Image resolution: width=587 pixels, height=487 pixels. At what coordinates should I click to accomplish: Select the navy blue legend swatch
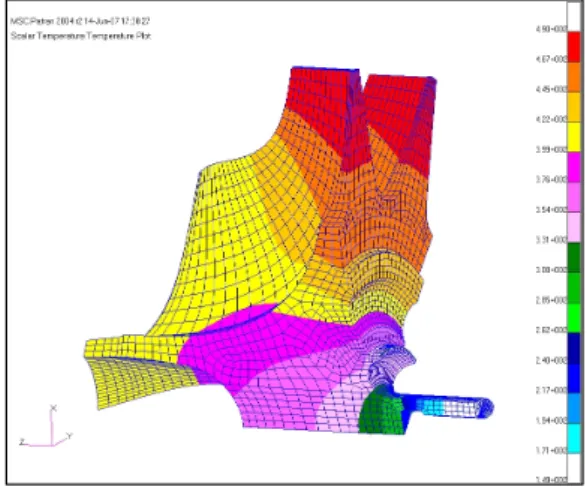pos(574,348)
